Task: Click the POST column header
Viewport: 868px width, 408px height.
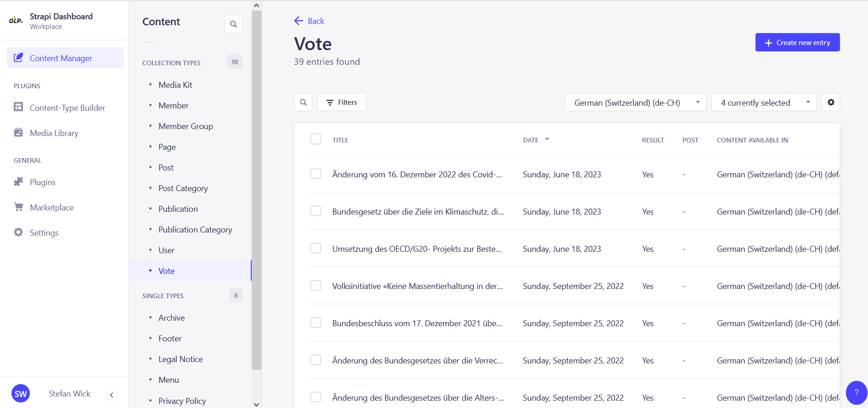Action: coord(690,140)
